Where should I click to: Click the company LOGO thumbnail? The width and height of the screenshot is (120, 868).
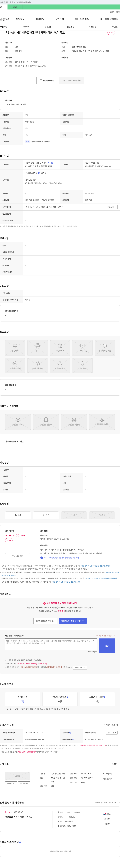pos(18,776)
